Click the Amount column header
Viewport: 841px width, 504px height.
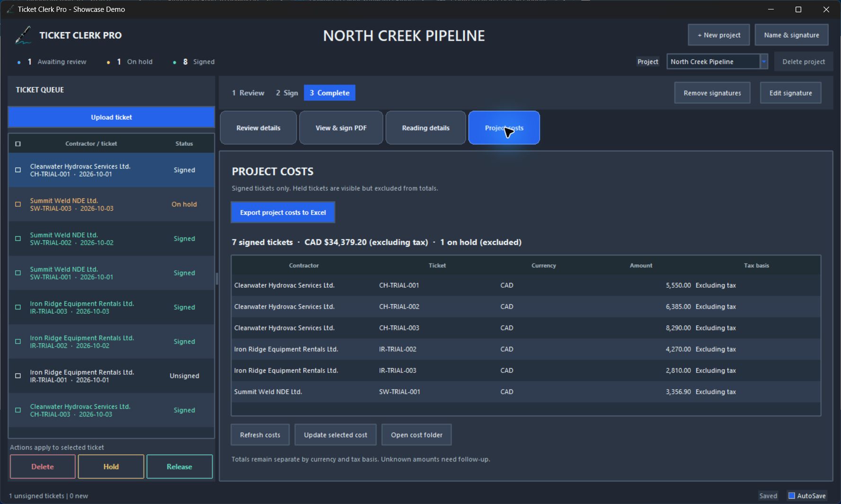pos(641,265)
